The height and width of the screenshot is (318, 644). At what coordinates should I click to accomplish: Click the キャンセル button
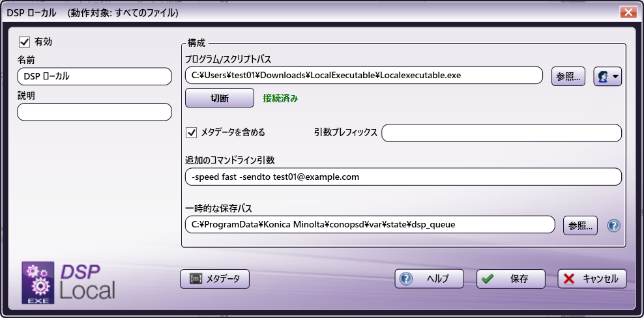[593, 279]
